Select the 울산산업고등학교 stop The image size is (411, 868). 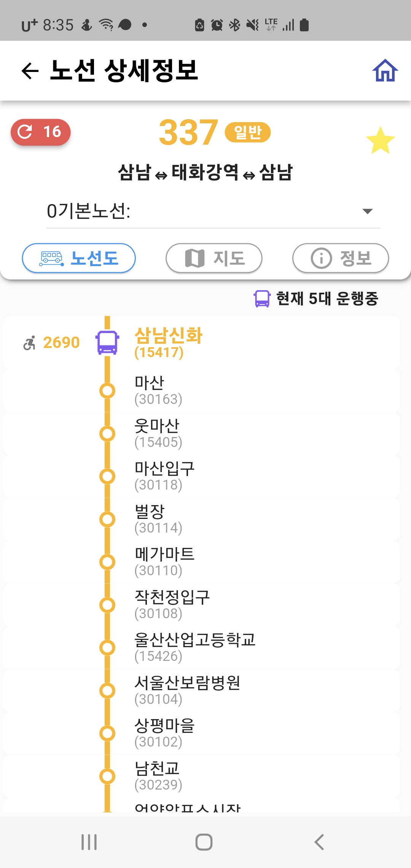194,647
